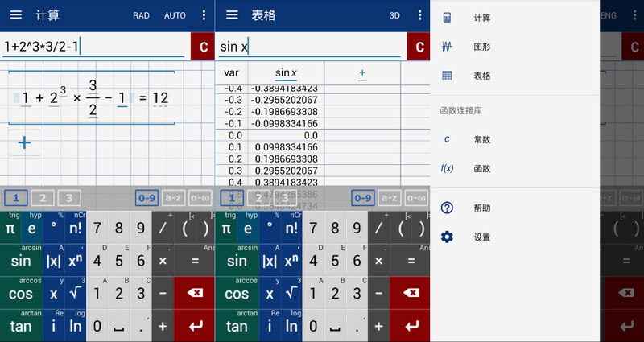Open the hamburger menu in 表格 panel
644x342 pixels.
click(x=232, y=15)
